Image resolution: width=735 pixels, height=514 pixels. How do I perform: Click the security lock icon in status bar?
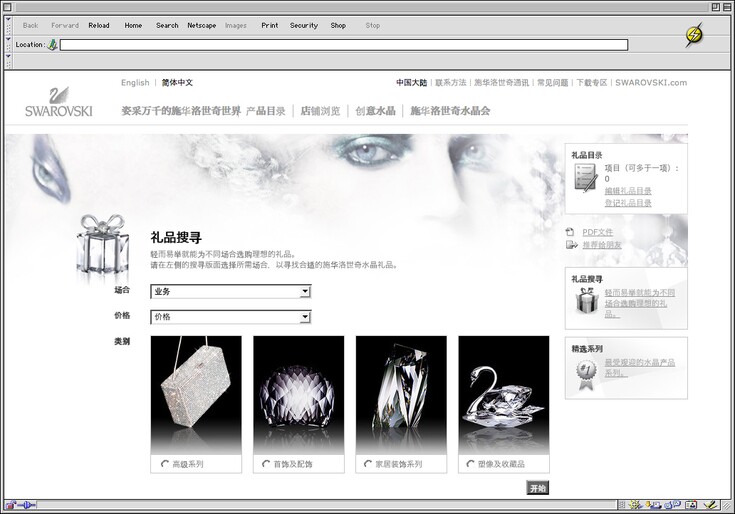click(x=10, y=505)
